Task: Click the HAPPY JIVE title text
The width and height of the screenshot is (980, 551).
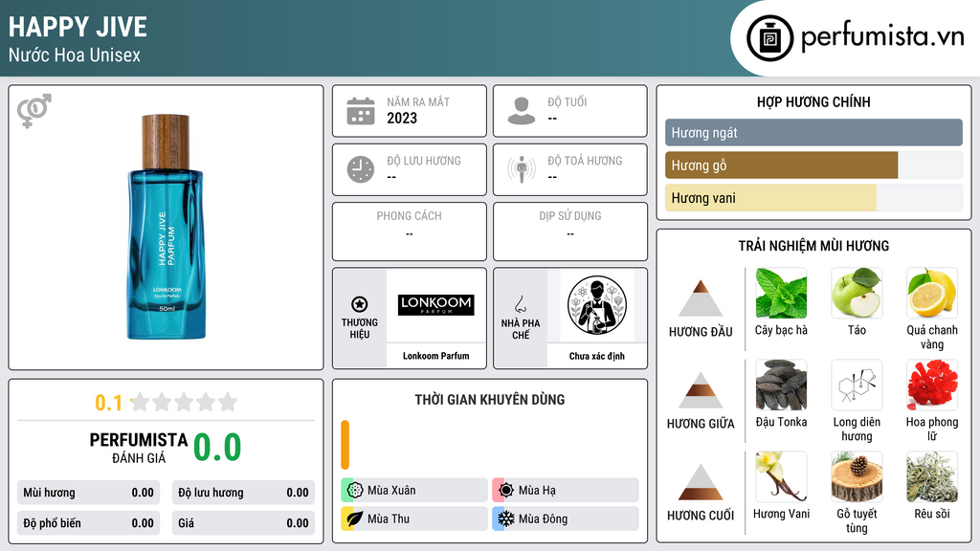Action: click(x=78, y=27)
